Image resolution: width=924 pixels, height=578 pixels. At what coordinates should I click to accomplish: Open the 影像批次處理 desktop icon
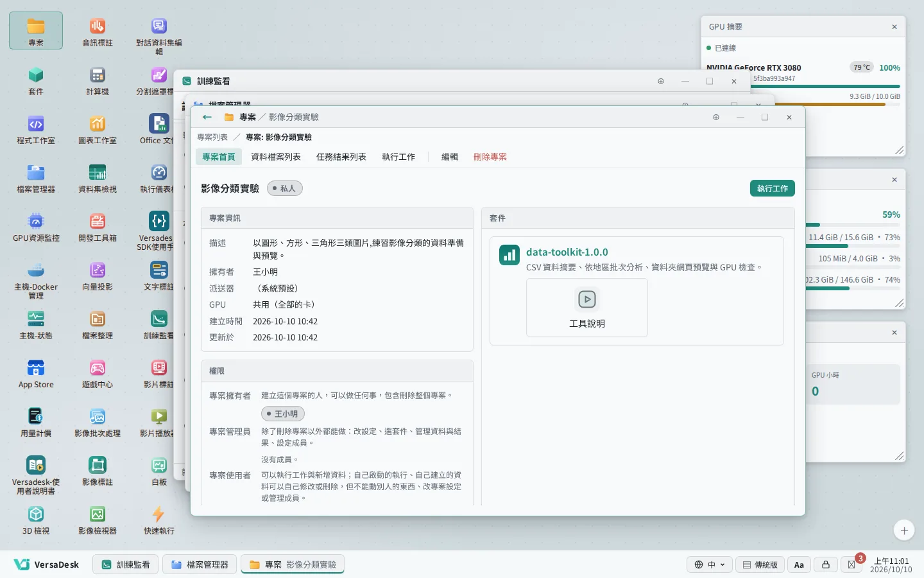(x=98, y=421)
